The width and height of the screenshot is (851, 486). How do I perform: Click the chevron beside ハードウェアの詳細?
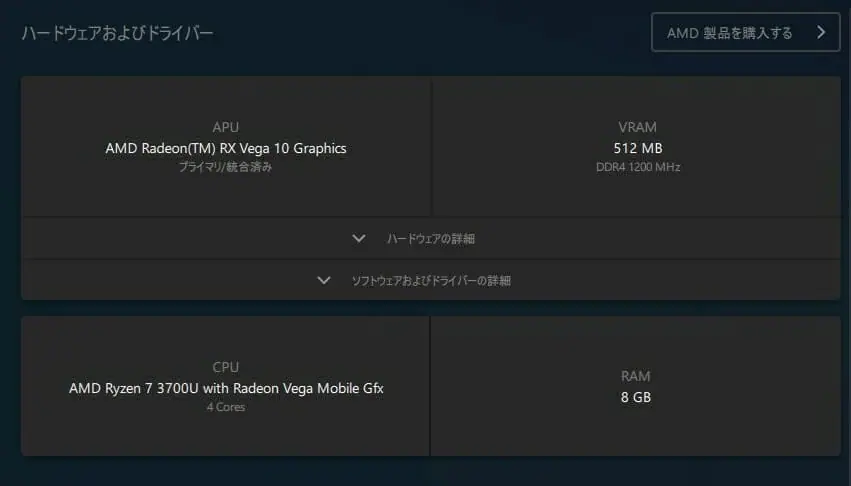click(x=359, y=238)
